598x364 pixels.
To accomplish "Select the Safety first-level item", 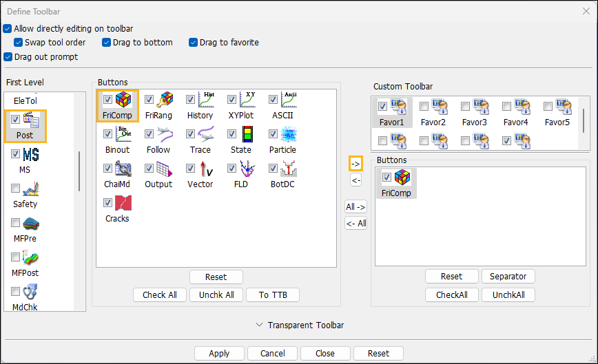I will (x=30, y=189).
